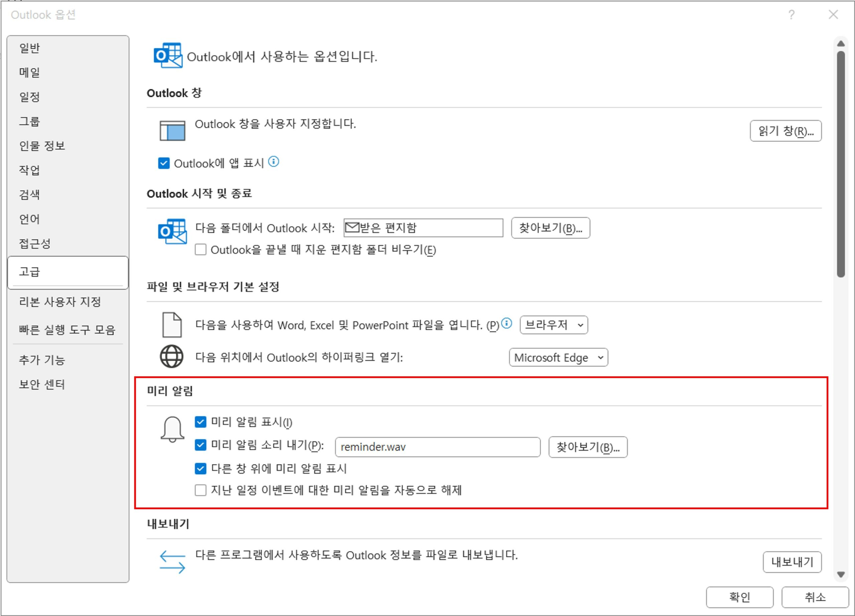The image size is (855, 616).
Task: Click the help question mark icon
Action: pyautogui.click(x=791, y=15)
